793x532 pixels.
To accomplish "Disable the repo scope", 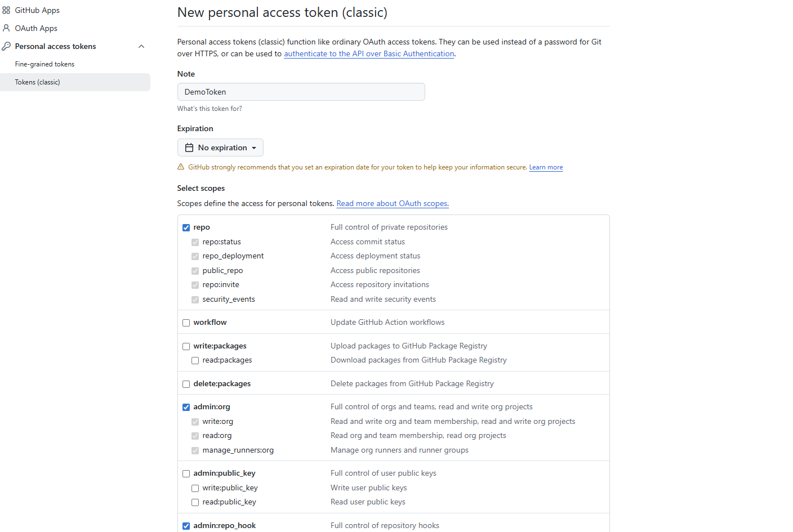I will tap(186, 227).
